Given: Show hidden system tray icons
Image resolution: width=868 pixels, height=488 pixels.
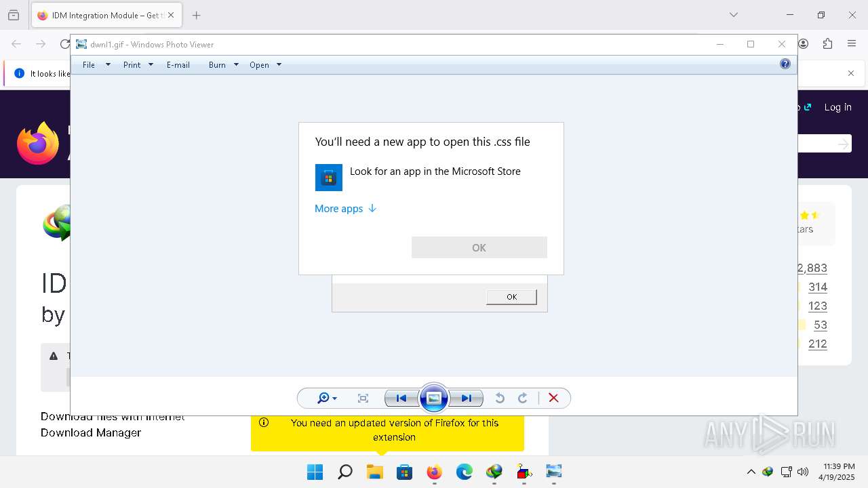Looking at the screenshot, I should [751, 472].
